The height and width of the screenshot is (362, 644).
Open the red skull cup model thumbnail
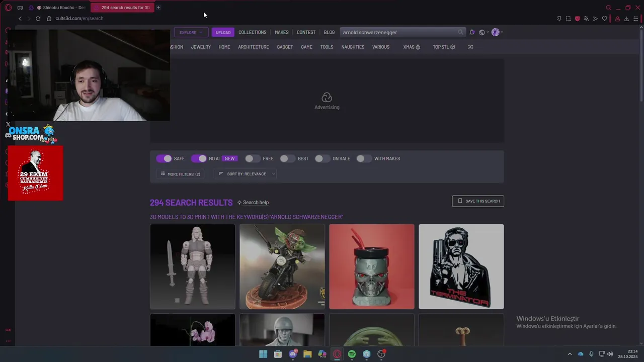[372, 266]
